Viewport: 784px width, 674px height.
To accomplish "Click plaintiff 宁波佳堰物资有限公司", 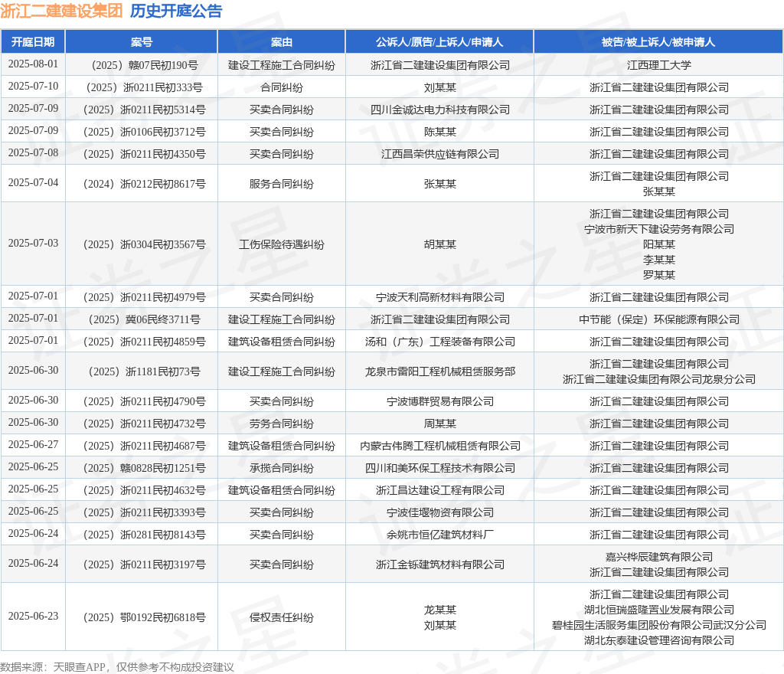I will pos(440,512).
